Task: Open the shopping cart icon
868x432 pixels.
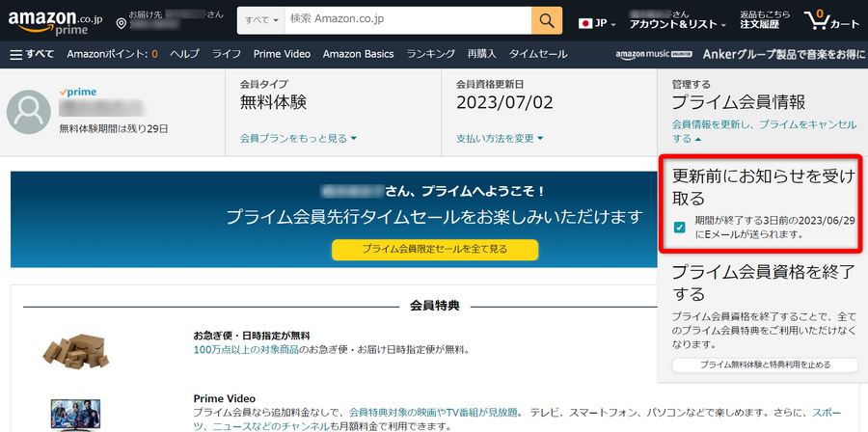Action: pos(815,20)
